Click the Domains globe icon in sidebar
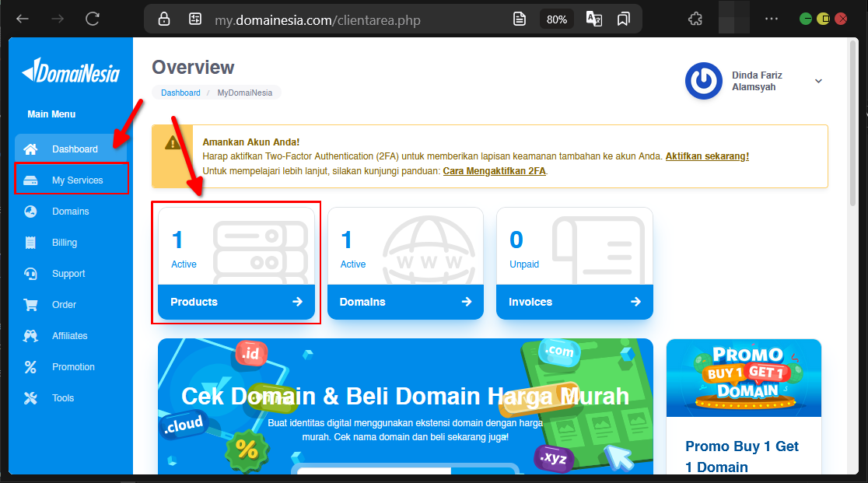This screenshot has width=868, height=483. click(x=30, y=212)
